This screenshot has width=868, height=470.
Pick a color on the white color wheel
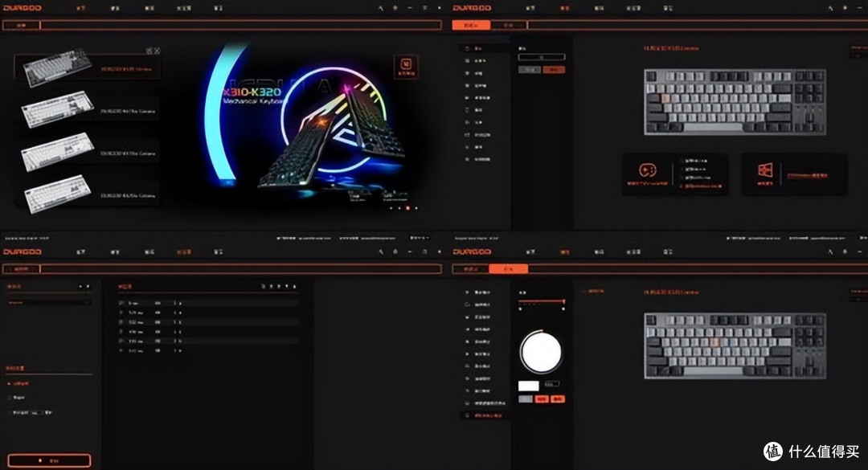pyautogui.click(x=541, y=352)
